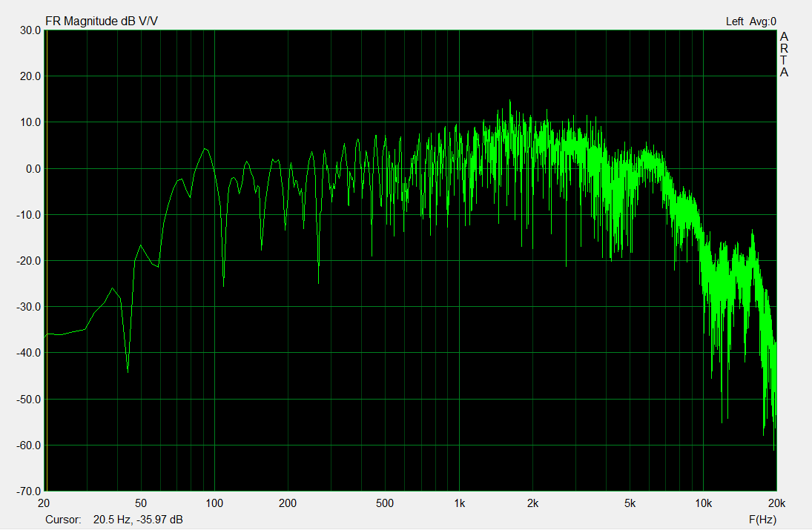Click the 2k frequency label
The image size is (812, 530).
pyautogui.click(x=533, y=503)
